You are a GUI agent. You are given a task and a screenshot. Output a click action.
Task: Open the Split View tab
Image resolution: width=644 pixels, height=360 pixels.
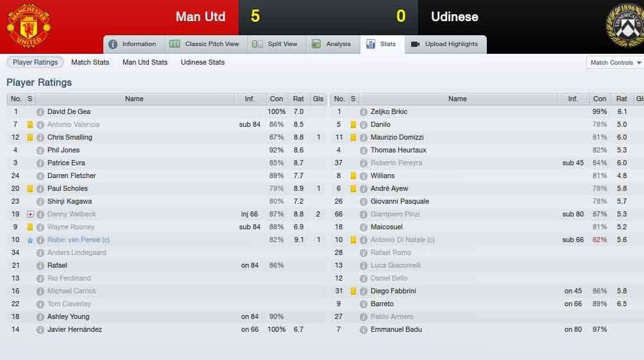pos(275,44)
